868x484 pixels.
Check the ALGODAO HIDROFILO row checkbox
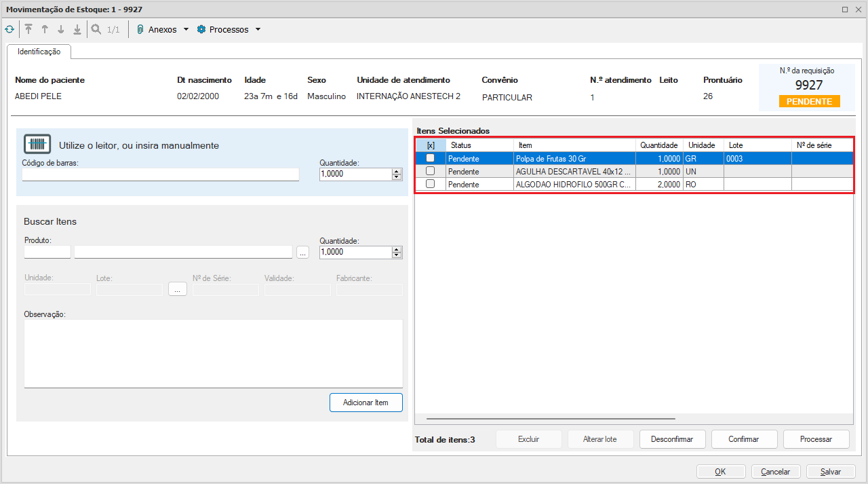click(x=430, y=184)
